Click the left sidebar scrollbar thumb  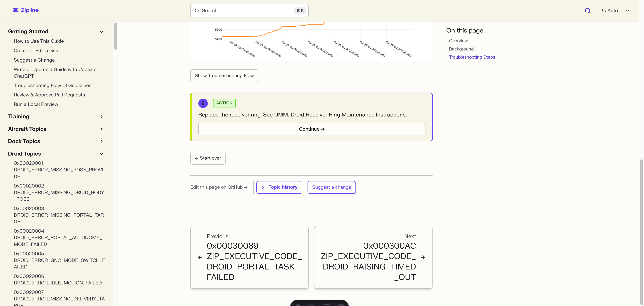(116, 36)
